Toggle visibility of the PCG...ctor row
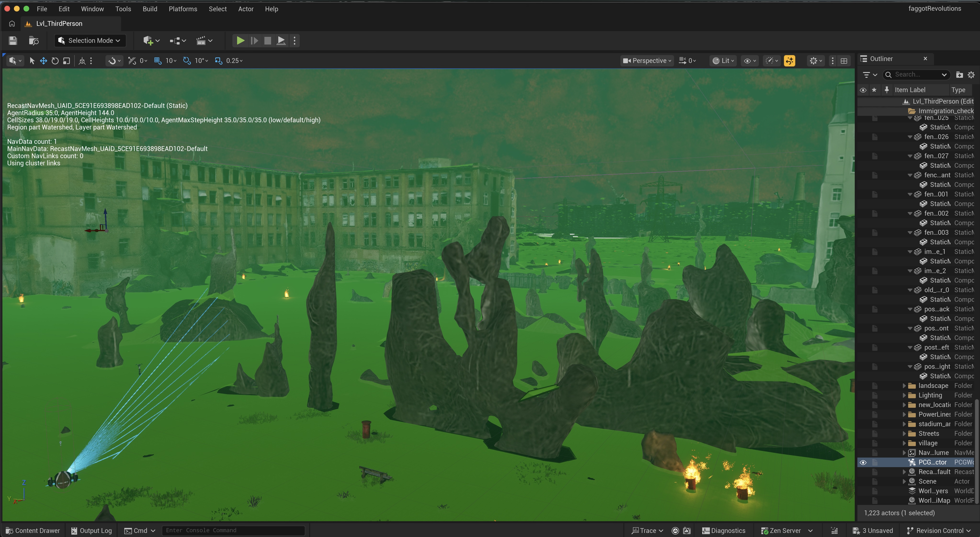The height and width of the screenshot is (537, 980). pos(863,463)
